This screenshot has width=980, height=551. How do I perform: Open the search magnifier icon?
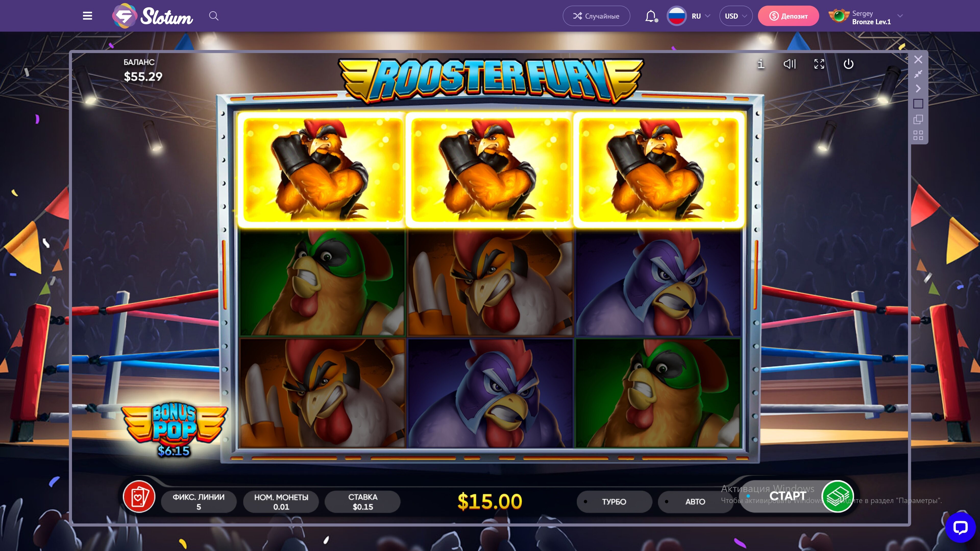click(214, 16)
